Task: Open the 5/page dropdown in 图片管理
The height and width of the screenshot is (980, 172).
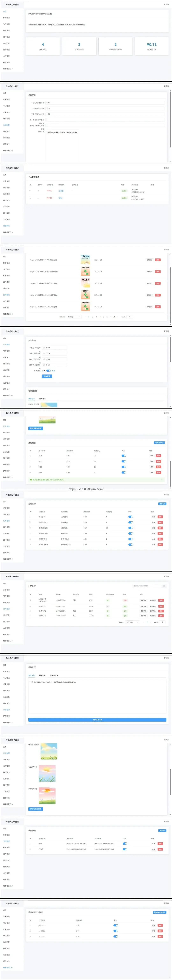Action: 74,317
